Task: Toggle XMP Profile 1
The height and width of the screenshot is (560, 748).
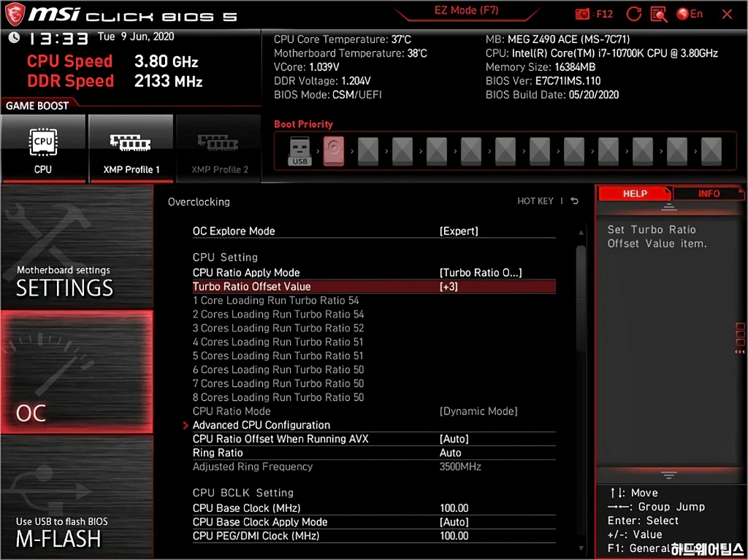Action: click(131, 148)
